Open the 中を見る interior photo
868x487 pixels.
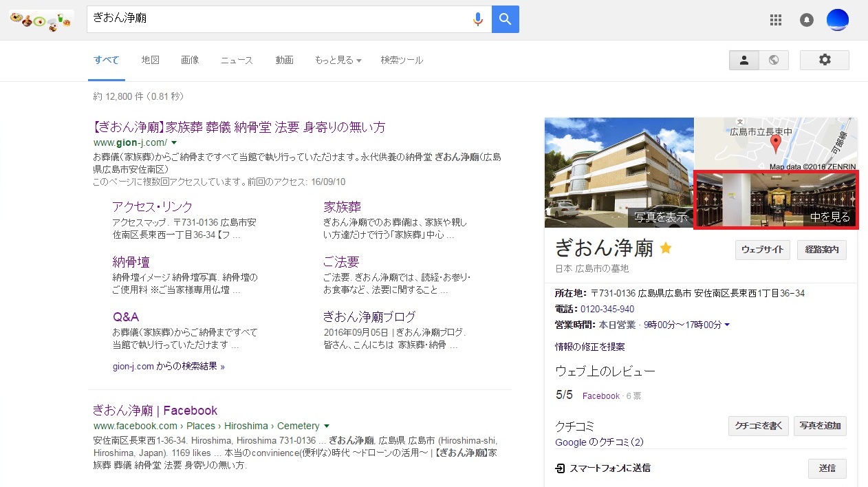[x=776, y=199]
